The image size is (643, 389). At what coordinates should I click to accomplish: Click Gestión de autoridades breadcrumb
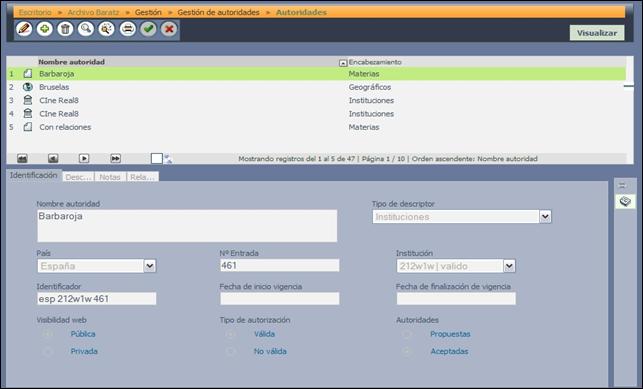click(218, 12)
